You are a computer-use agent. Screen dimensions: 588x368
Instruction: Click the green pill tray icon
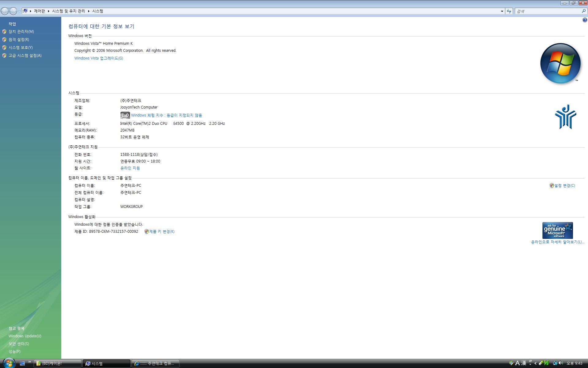coord(541,363)
